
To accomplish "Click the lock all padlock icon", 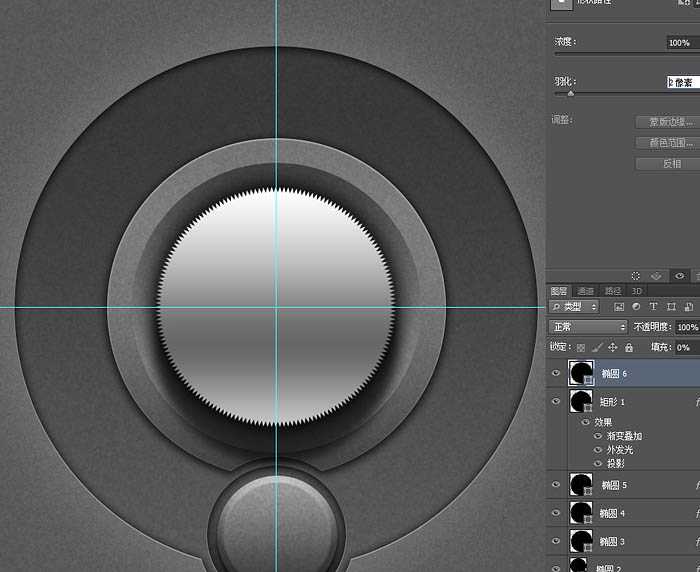I will coord(629,347).
